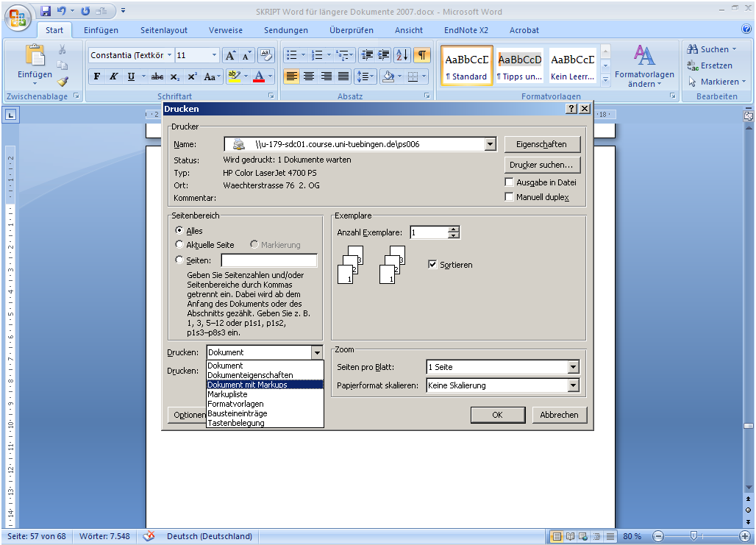Apply strikethrough (abc) formatting
This screenshot has width=756, height=545.
point(157,76)
